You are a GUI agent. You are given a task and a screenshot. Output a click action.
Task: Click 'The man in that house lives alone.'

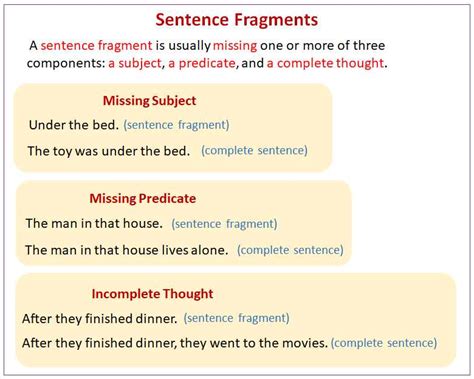(127, 250)
